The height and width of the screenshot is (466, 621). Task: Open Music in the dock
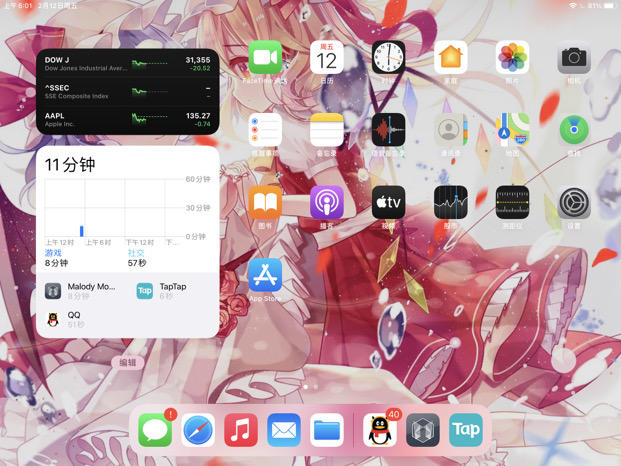(241, 430)
